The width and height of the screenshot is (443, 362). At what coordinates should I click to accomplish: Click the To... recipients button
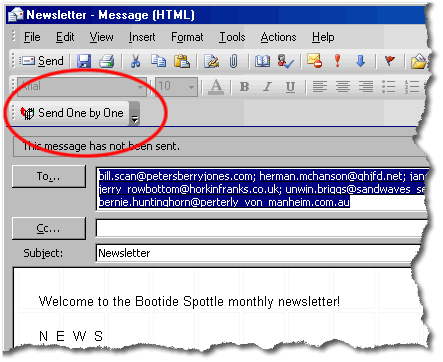[49, 176]
